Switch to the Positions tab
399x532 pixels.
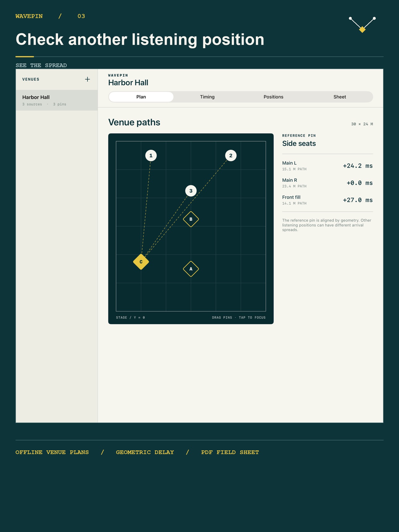273,97
